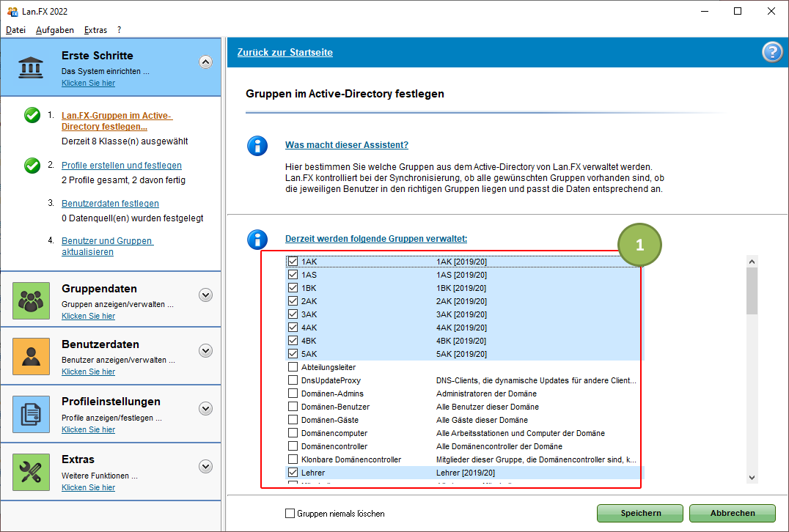Click info icon beside 'Derzeit werden folgende Gruppen verwaltet'
The width and height of the screenshot is (789, 532).
[x=257, y=240]
